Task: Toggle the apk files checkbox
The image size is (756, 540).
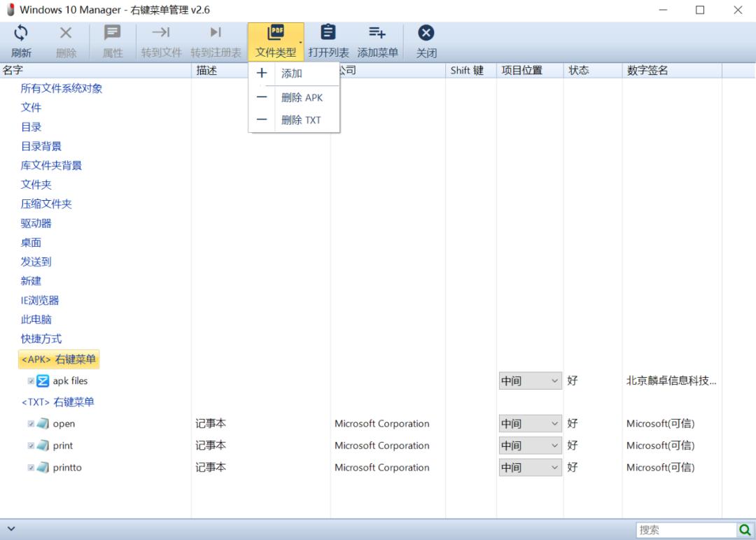Action: (31, 381)
